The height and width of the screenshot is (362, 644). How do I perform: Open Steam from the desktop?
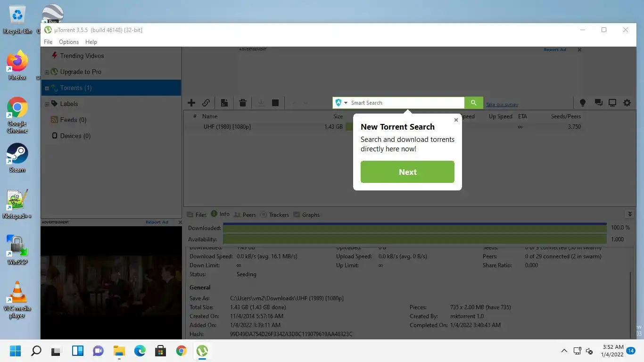pyautogui.click(x=17, y=157)
